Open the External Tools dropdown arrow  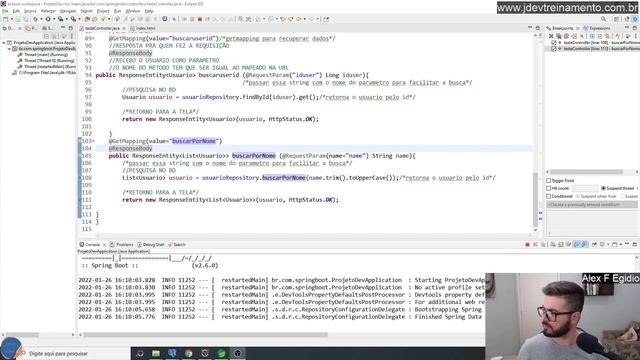[x=80, y=19]
